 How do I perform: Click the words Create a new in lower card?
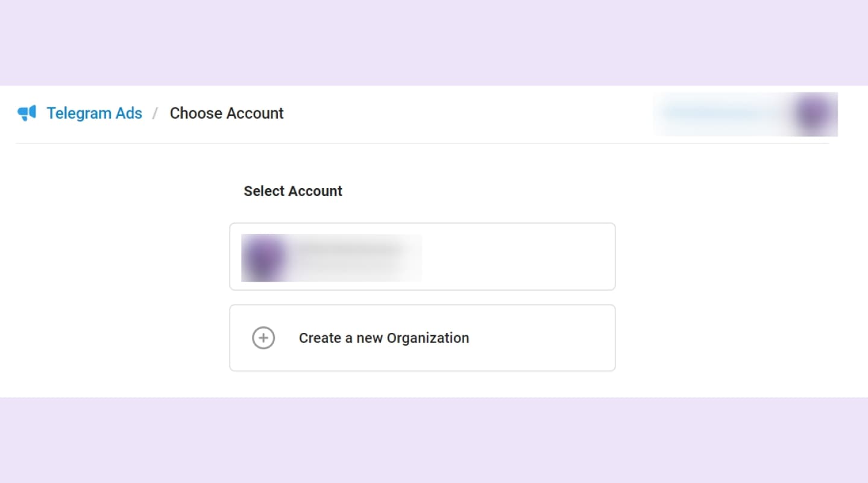[341, 338]
